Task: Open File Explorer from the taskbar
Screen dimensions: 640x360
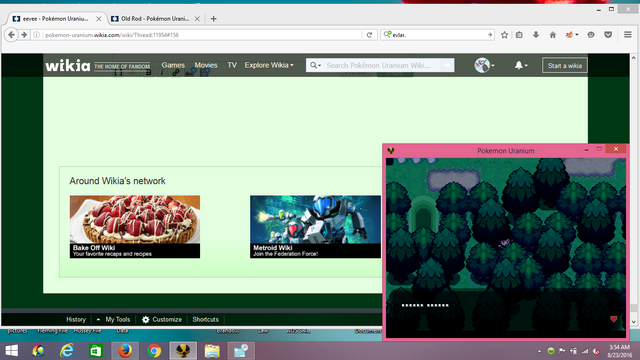Action: coord(212,351)
